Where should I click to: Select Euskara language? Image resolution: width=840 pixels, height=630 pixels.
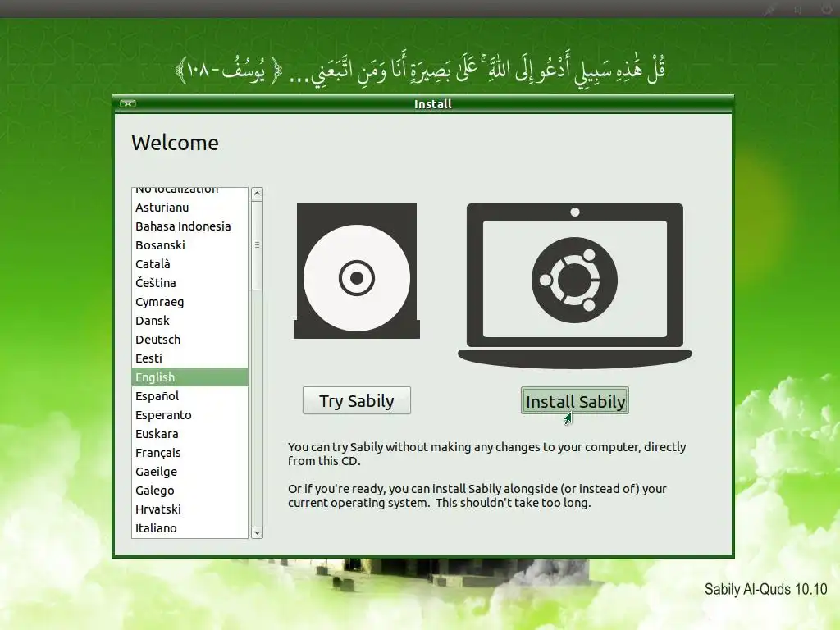coord(189,434)
